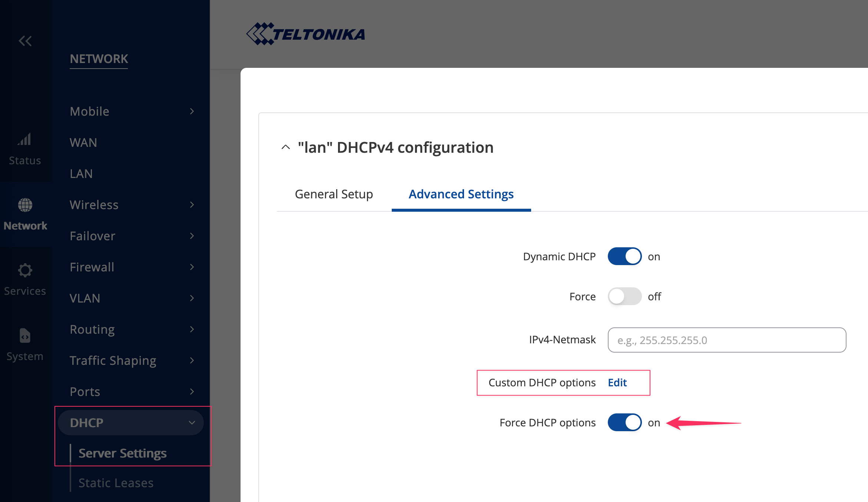Open the WAN menu item
This screenshot has height=502, width=868.
83,142
